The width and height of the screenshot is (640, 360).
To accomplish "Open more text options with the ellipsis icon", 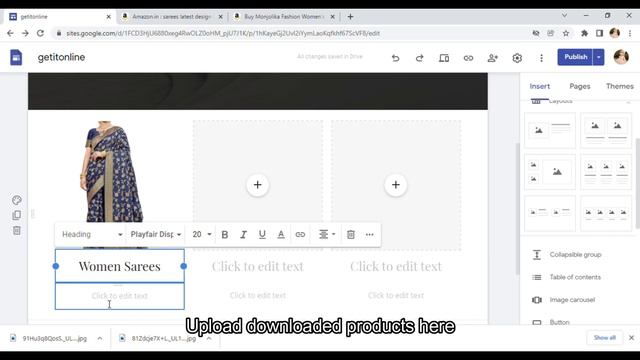I will click(x=369, y=234).
